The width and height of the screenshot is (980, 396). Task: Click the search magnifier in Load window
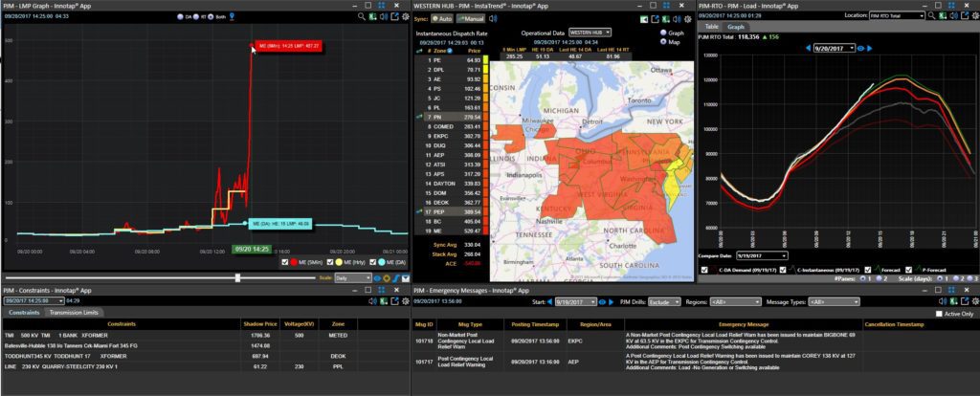click(x=931, y=15)
